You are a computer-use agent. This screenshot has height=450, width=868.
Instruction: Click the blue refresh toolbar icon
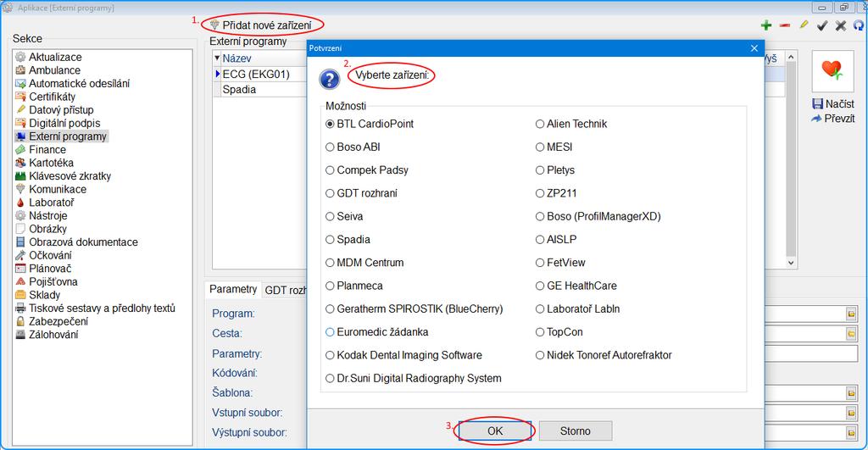(x=859, y=25)
